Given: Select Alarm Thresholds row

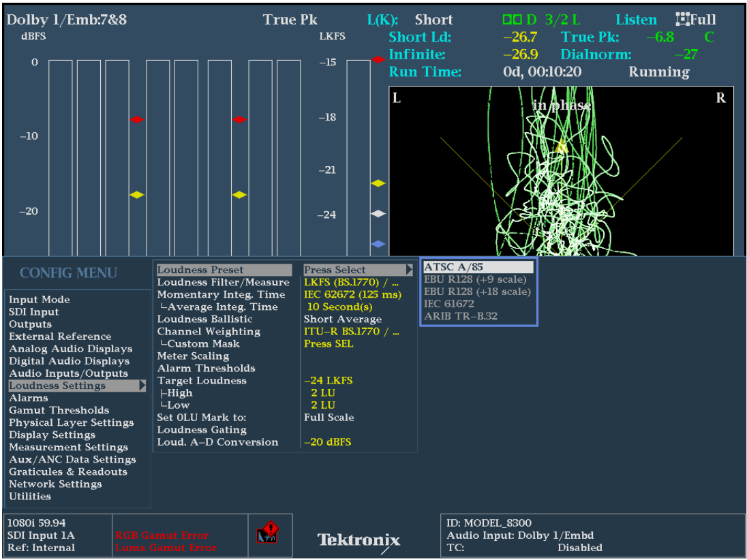Looking at the screenshot, I should [x=207, y=368].
